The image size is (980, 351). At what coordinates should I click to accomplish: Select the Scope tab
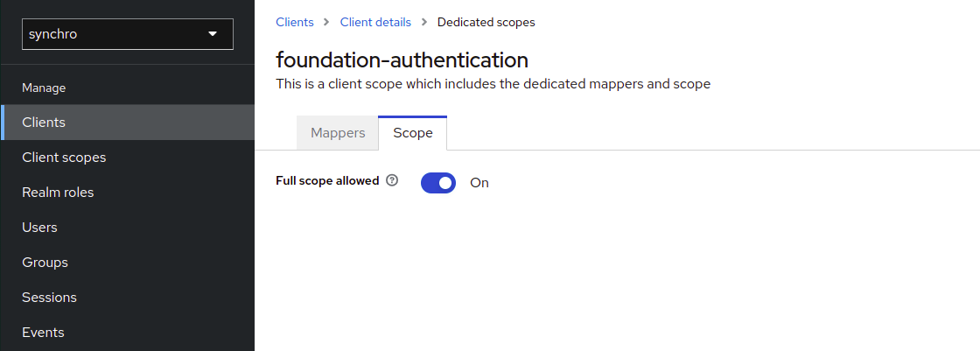(x=412, y=133)
